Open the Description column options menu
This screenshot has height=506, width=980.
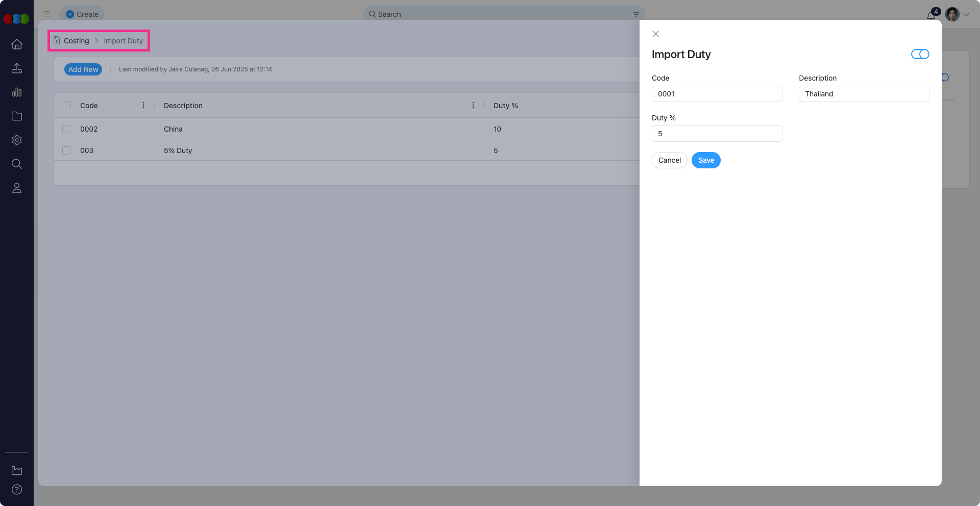473,105
